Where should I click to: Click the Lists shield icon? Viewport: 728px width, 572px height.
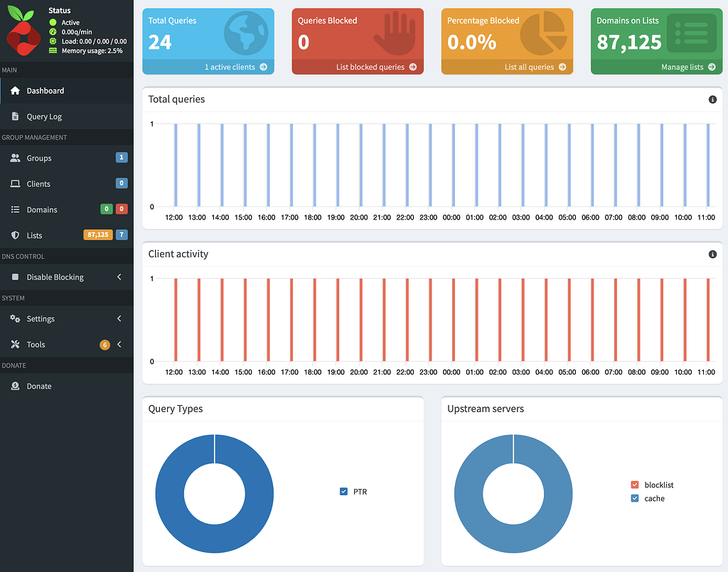[x=17, y=235]
